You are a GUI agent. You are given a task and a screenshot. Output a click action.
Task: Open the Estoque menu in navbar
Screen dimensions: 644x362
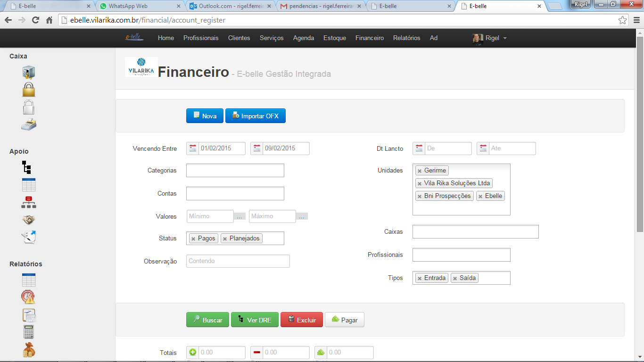pos(334,38)
